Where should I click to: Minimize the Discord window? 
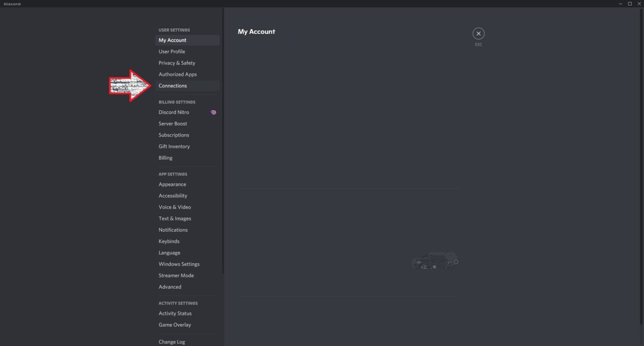620,4
